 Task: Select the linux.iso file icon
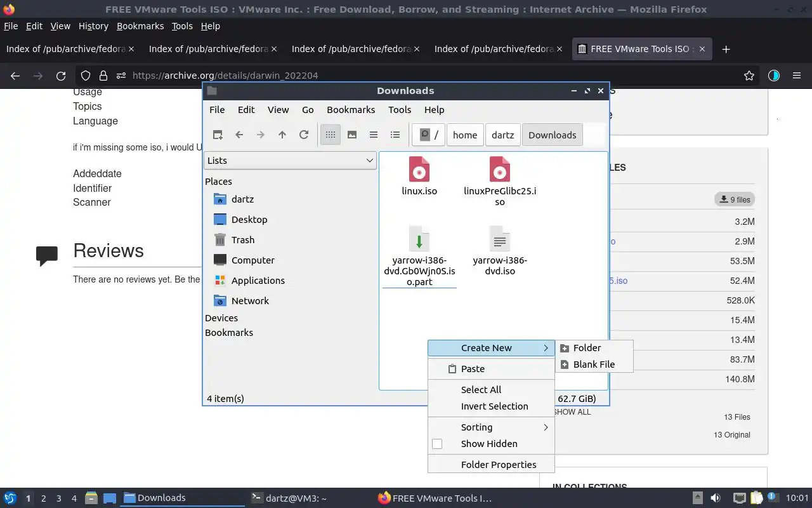point(419,170)
